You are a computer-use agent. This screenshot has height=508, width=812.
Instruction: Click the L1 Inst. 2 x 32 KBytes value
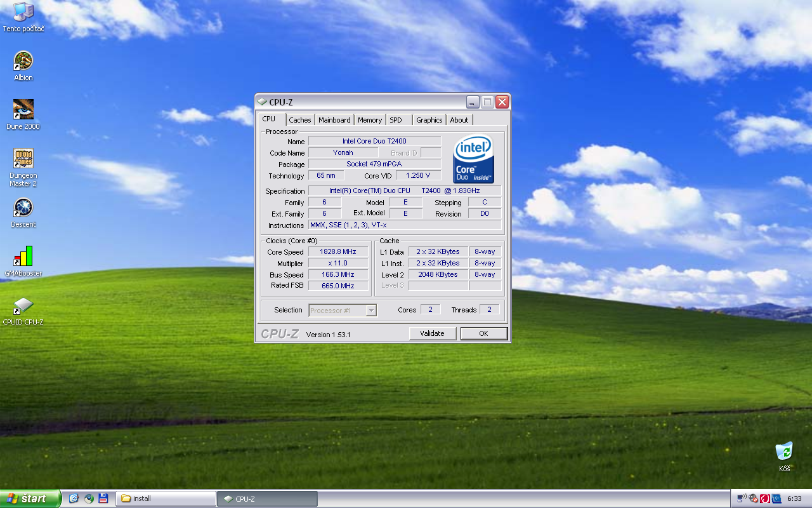click(x=438, y=263)
